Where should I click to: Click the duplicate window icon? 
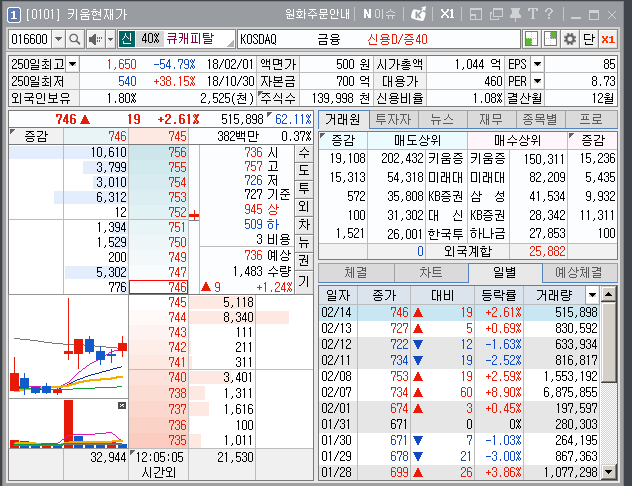coord(496,15)
